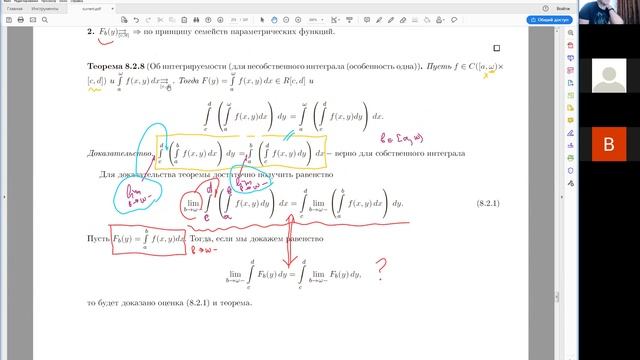Undo the last action
640x360 pixels.
136,20
